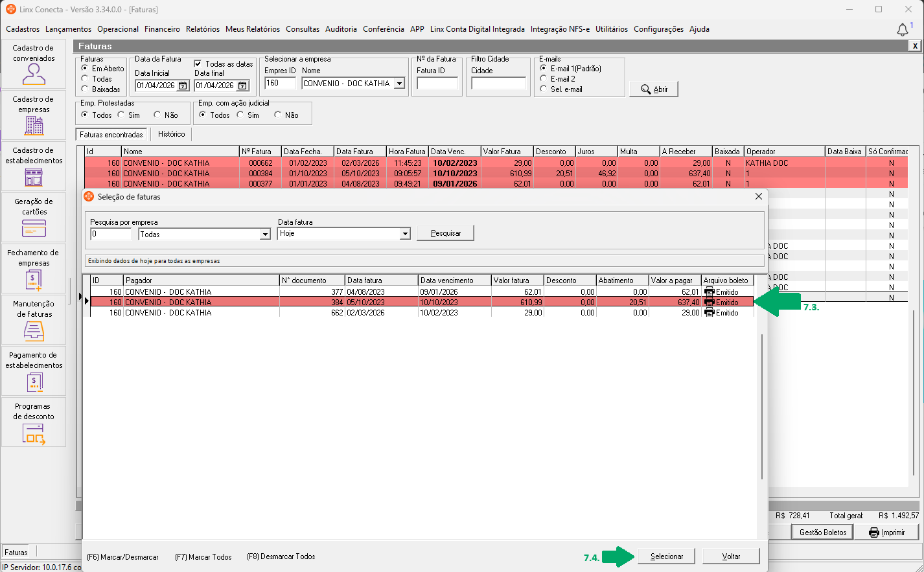Click the Fatura ID input field

tap(437, 83)
